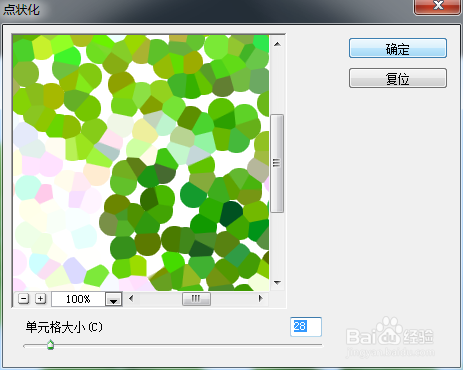Click the preview scroll-up arrow
The image size is (463, 370).
pyautogui.click(x=277, y=44)
